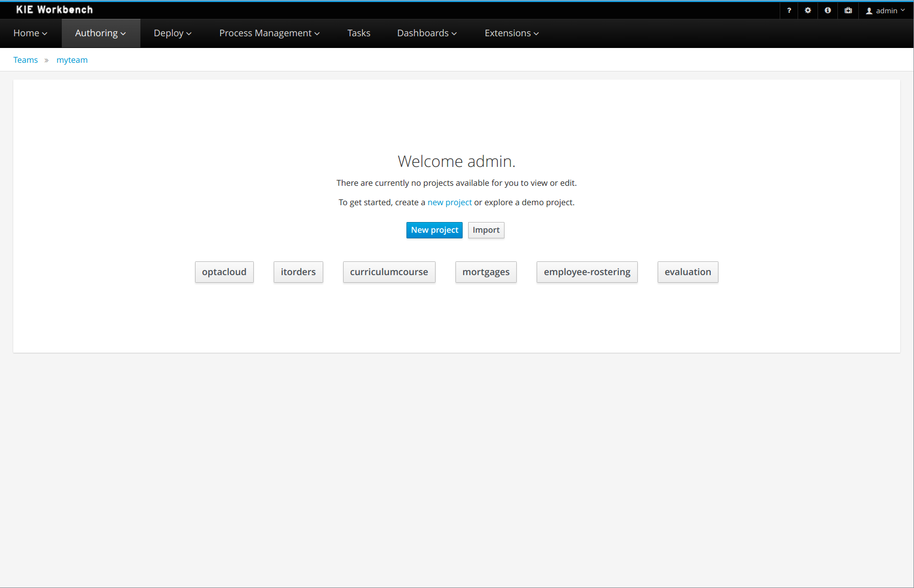Click the Teams breadcrumb link
This screenshot has height=588, width=914.
pyautogui.click(x=26, y=60)
